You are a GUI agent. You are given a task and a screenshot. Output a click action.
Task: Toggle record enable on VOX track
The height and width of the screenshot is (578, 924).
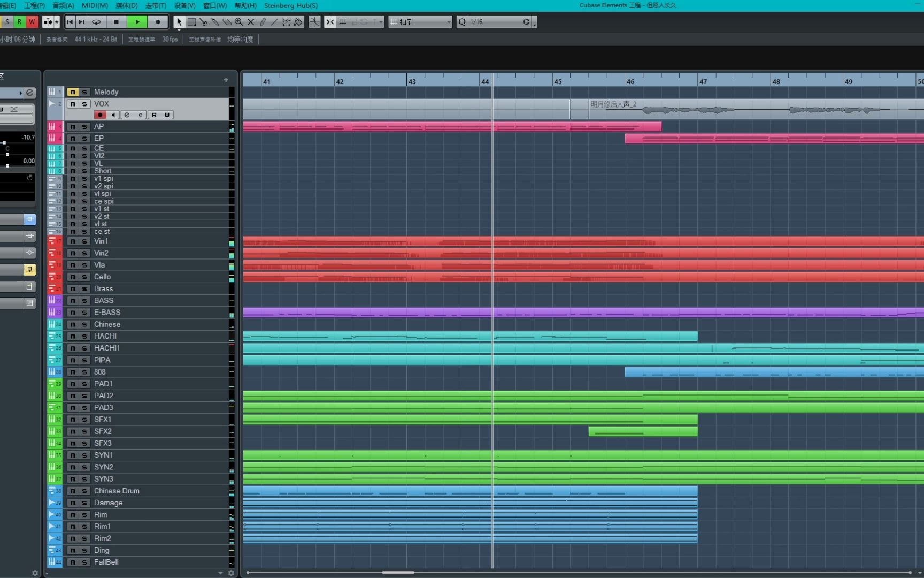tap(99, 115)
